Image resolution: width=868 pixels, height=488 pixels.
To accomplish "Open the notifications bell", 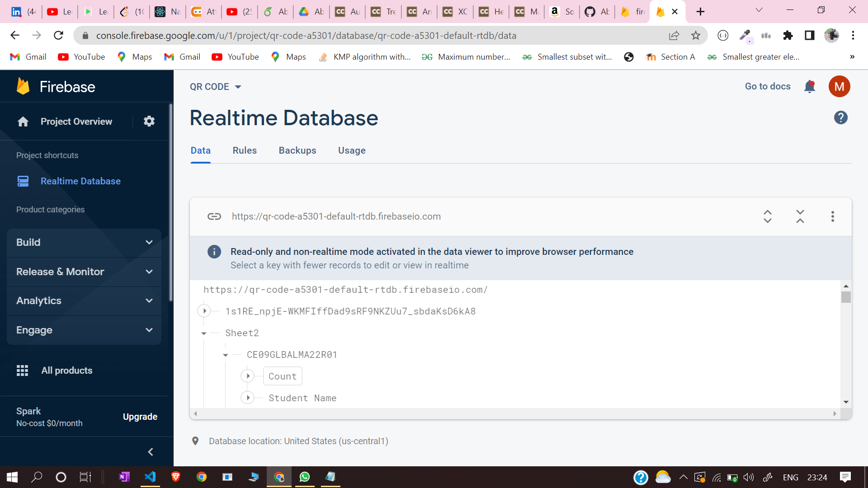I will tap(810, 86).
